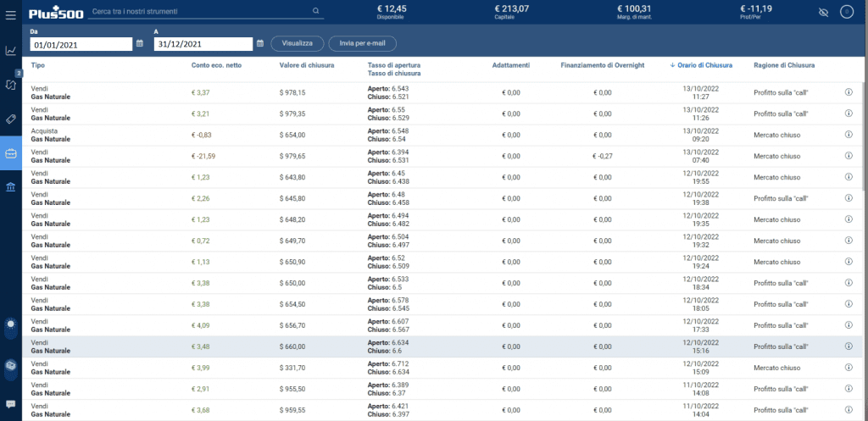Viewport: 868px width, 421px height.
Task: Open the orders tag sidebar icon
Action: (x=10, y=119)
